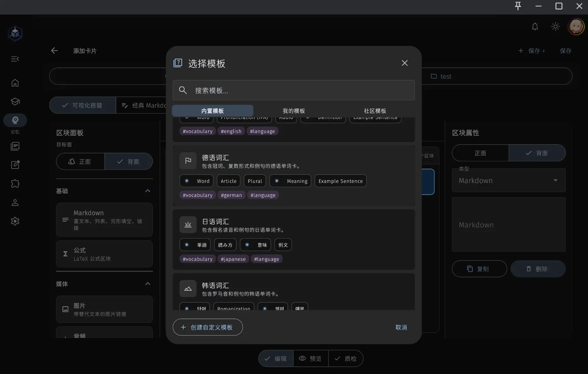Open the settings gear at sidebar bottom
The height and width of the screenshot is (374, 588).
point(15,221)
